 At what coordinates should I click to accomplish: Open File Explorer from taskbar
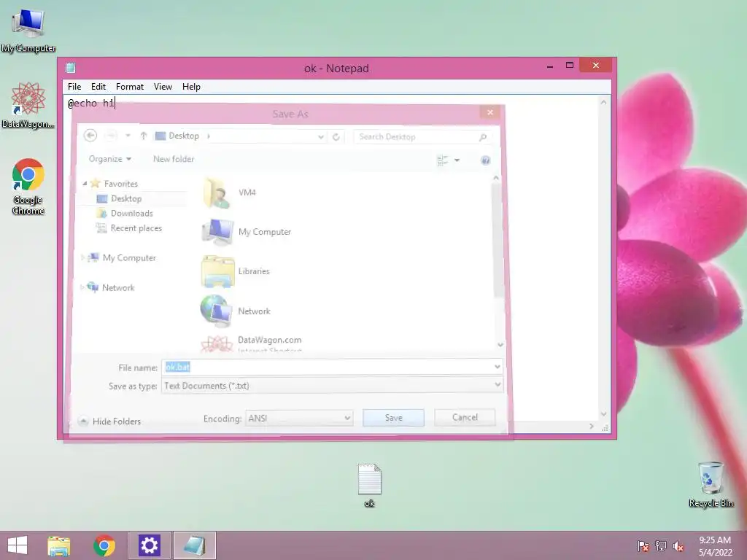(x=58, y=545)
